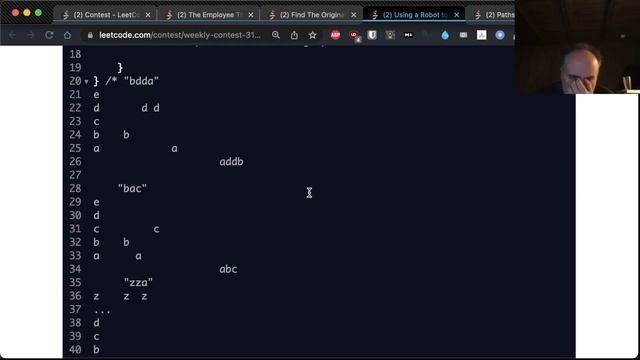
Task: Click the dark square extension beside Bitwarden
Action: pos(390,35)
